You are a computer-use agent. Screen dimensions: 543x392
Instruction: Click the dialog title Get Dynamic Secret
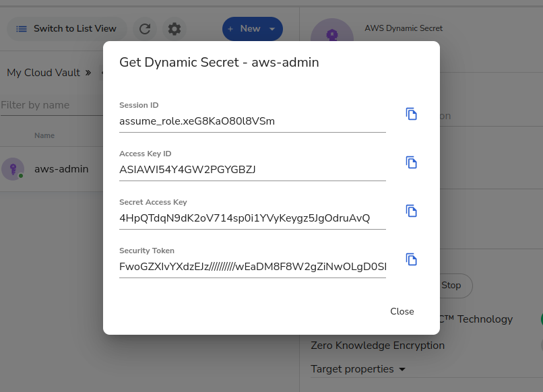(x=219, y=63)
